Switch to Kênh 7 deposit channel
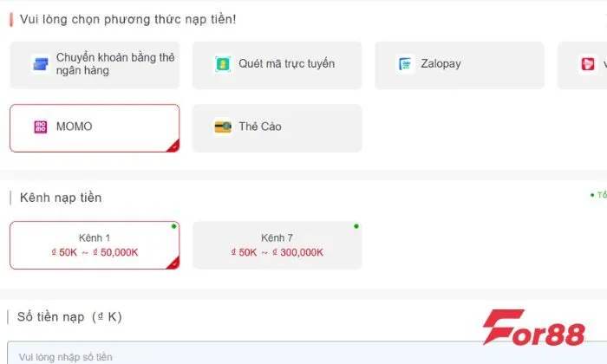This screenshot has height=364, width=607. pyautogui.click(x=277, y=245)
